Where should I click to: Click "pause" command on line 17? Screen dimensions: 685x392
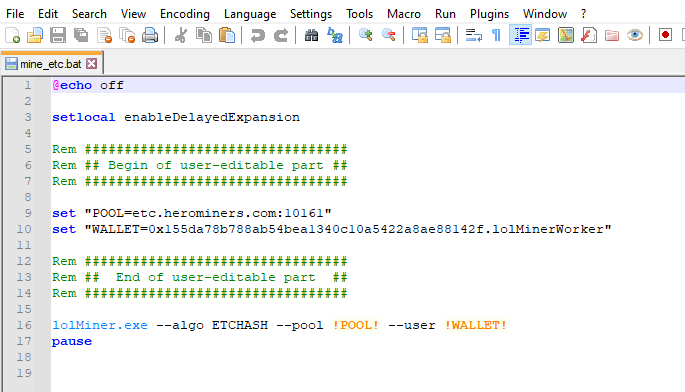pyautogui.click(x=72, y=341)
